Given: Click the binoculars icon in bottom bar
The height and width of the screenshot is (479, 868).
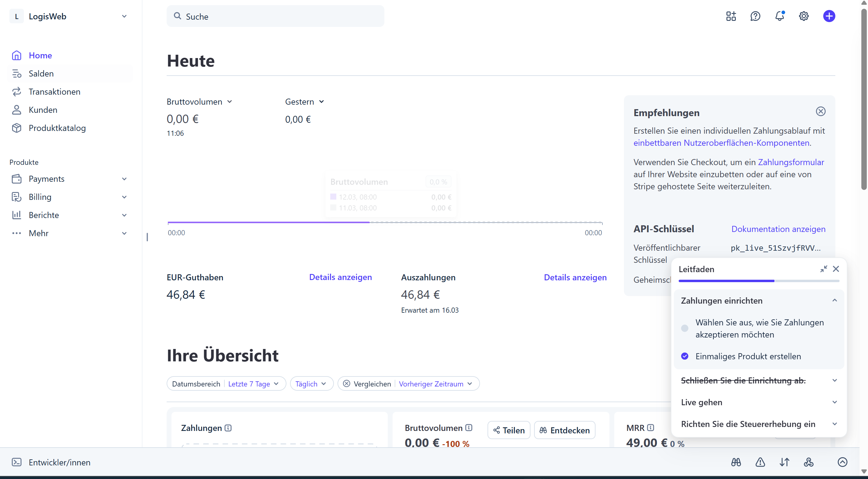Looking at the screenshot, I should (x=736, y=462).
